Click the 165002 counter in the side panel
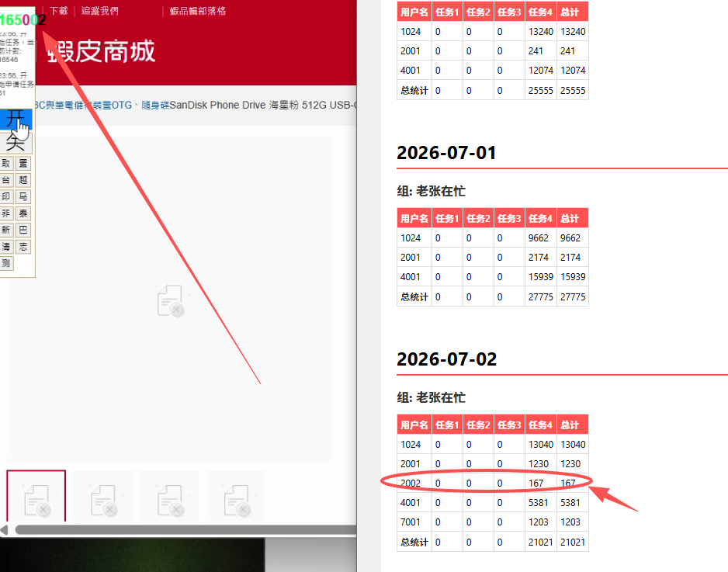The height and width of the screenshot is (572, 728). tap(23, 20)
